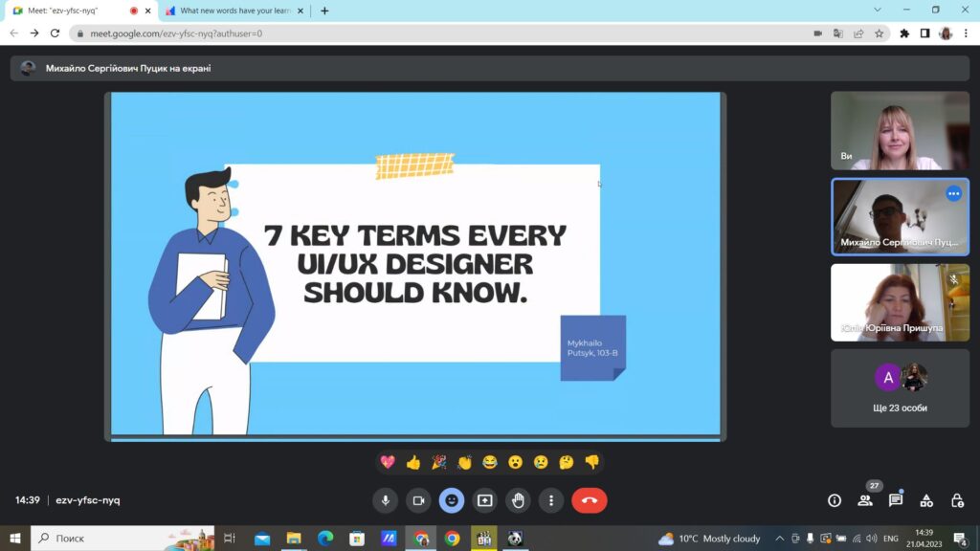Hide the emoji reactions bar

tap(452, 500)
